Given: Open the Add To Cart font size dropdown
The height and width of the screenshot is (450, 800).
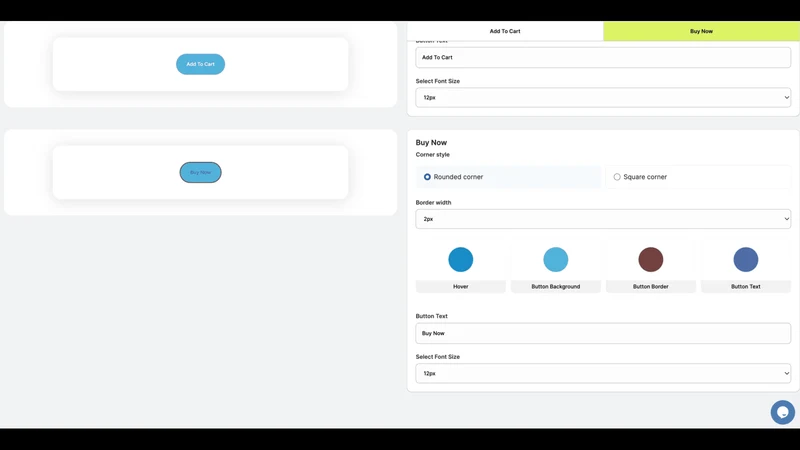Looking at the screenshot, I should pos(603,97).
